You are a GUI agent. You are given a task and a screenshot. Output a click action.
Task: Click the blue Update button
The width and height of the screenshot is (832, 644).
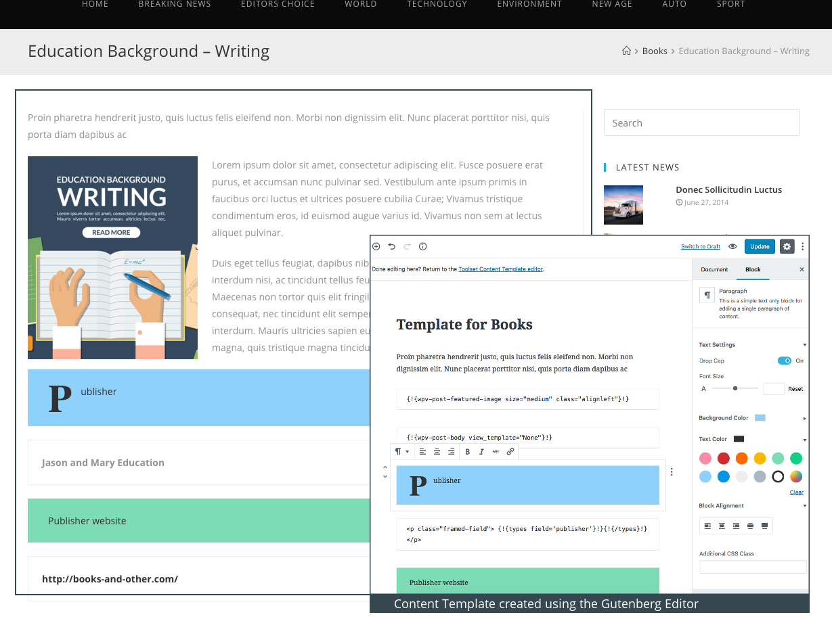click(x=760, y=247)
